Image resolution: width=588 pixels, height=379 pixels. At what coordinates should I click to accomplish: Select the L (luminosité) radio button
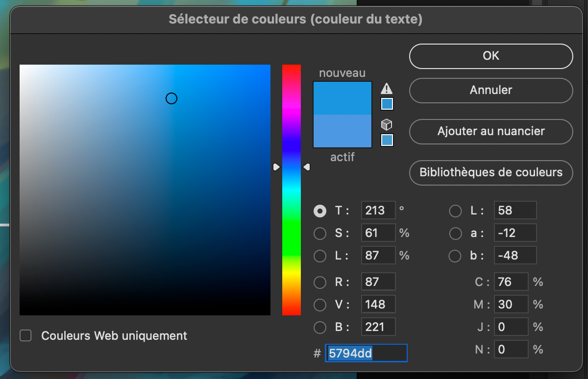point(320,256)
